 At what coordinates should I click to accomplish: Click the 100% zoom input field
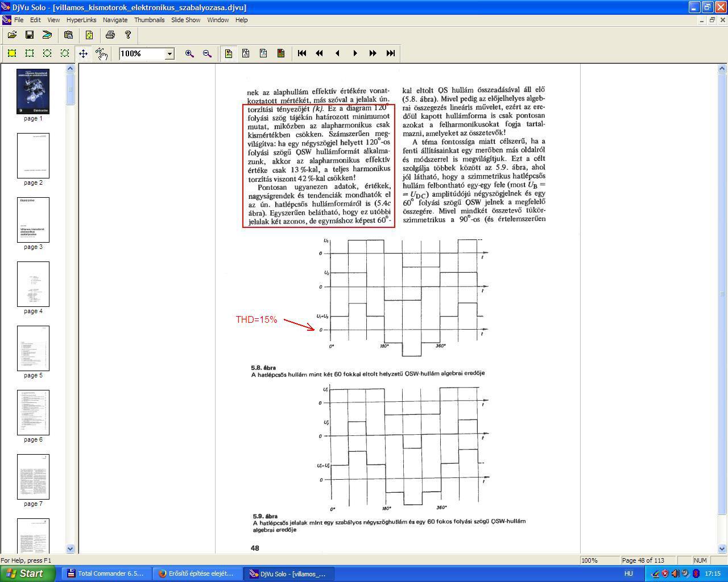point(142,53)
